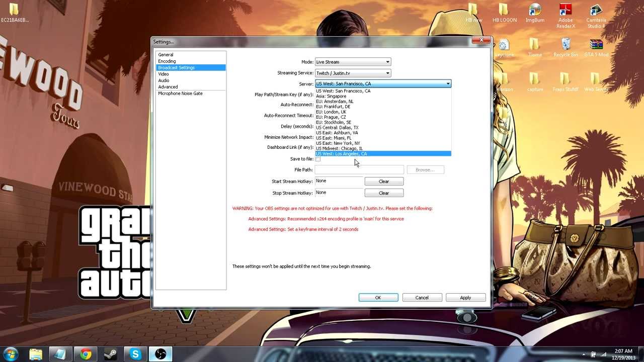Open the EC21BA6EB folder on the desktop
The height and width of the screenshot is (362, 644).
15,13
